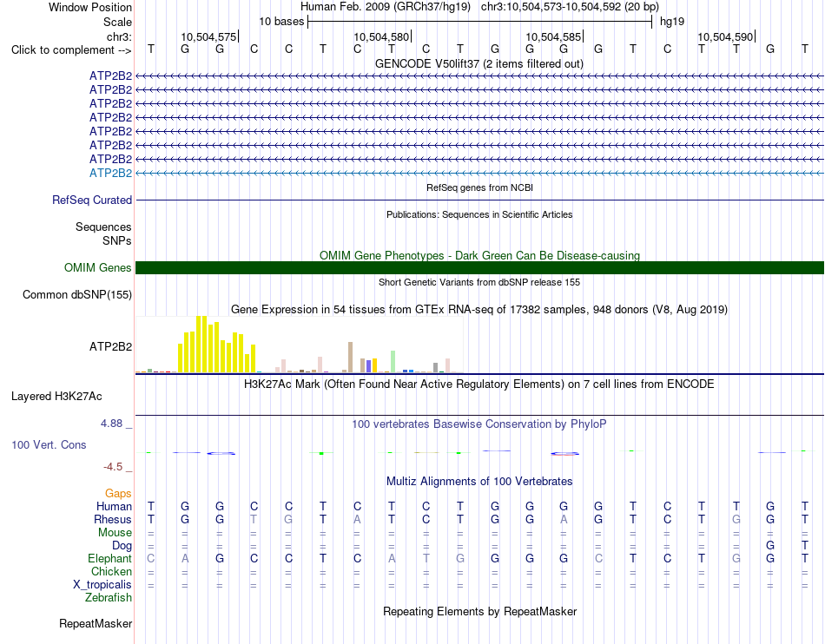Click the SNPs track label

pos(117,240)
